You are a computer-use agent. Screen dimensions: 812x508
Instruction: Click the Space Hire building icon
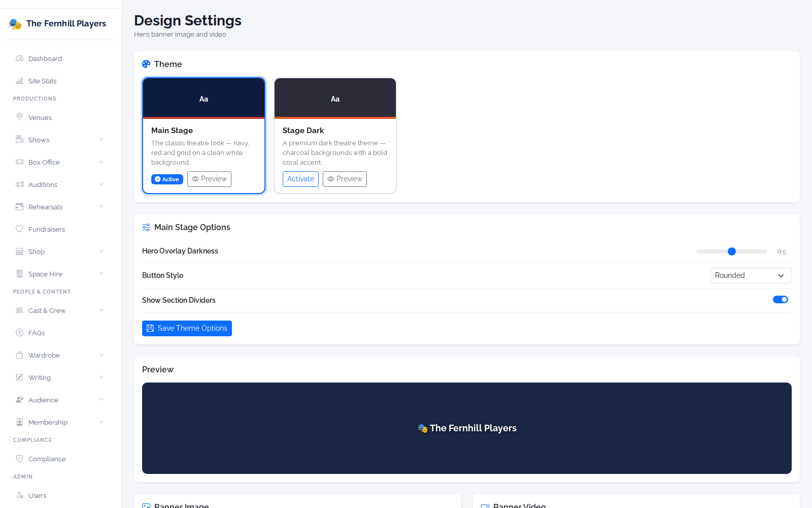(x=19, y=274)
